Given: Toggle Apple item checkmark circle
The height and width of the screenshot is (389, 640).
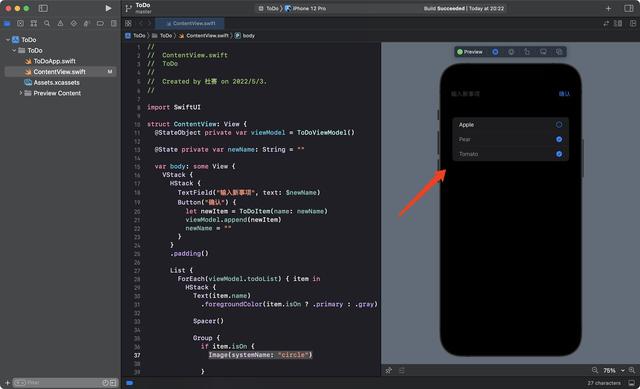Looking at the screenshot, I should tap(559, 124).
